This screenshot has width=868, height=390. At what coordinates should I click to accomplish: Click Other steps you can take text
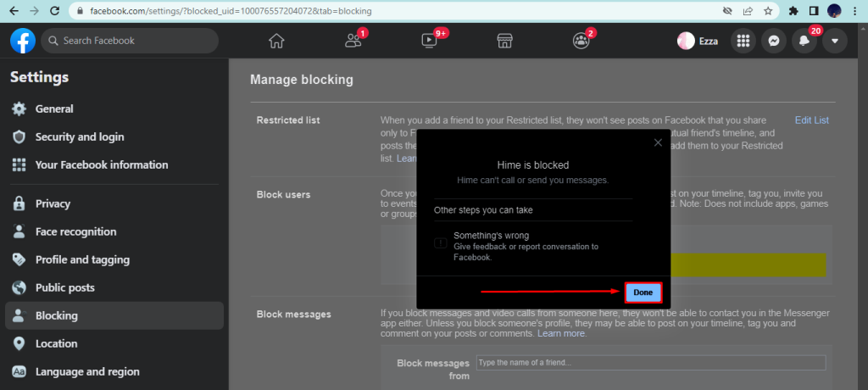[483, 210]
